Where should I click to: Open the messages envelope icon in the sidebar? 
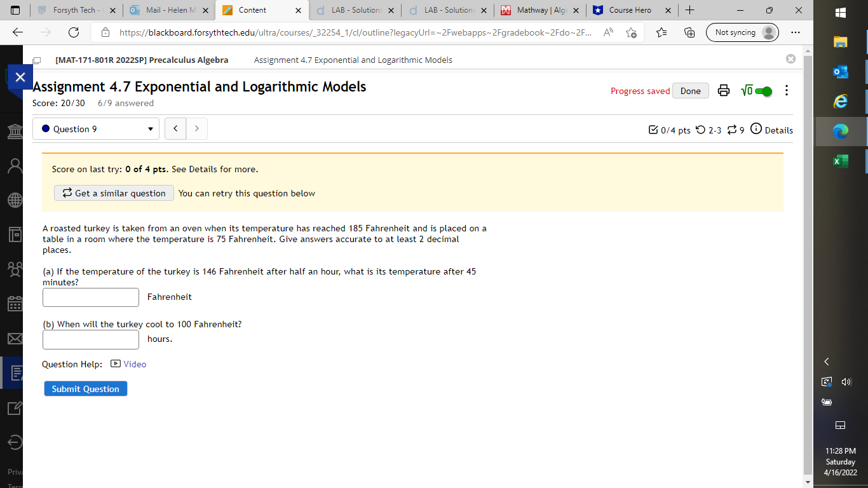pyautogui.click(x=14, y=339)
